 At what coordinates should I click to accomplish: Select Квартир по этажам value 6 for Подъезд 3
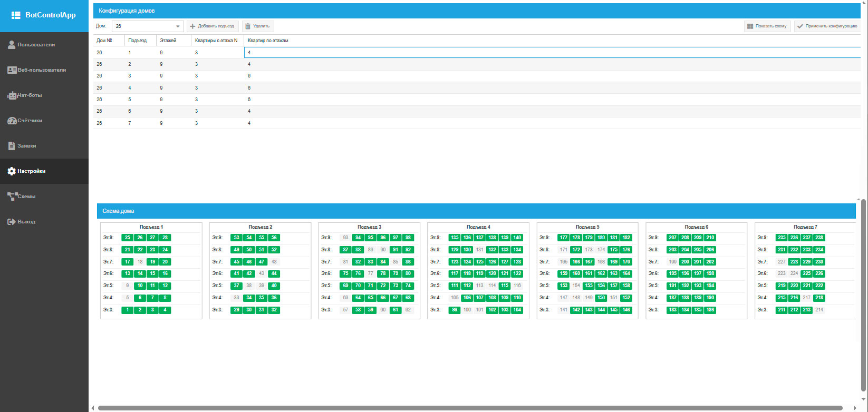pyautogui.click(x=552, y=76)
